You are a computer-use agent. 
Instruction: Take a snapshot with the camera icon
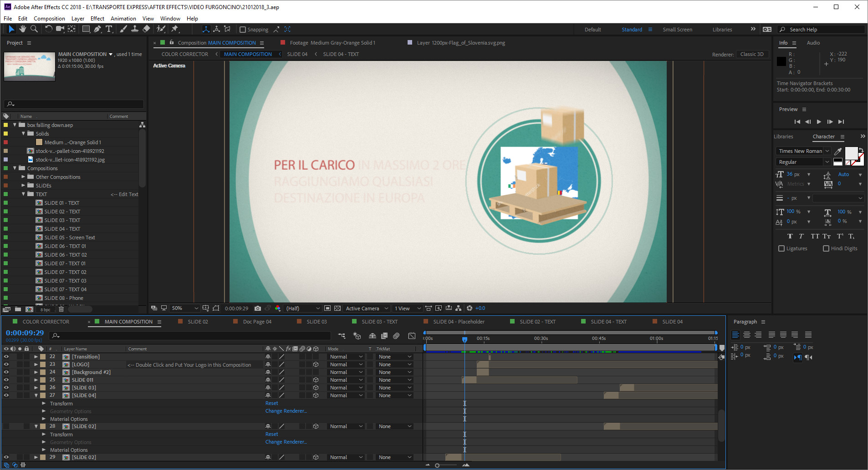click(258, 308)
